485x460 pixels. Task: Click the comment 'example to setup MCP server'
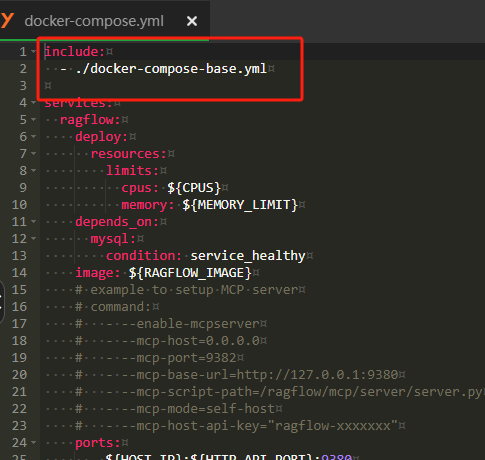pos(194,290)
